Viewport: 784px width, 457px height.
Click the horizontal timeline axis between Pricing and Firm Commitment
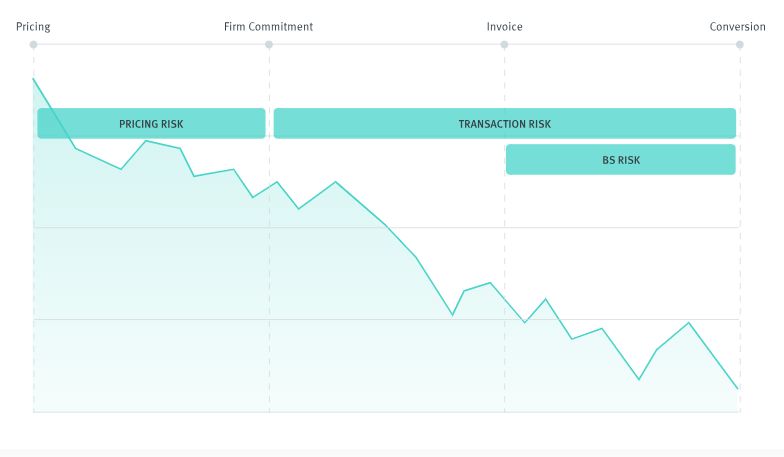click(150, 45)
